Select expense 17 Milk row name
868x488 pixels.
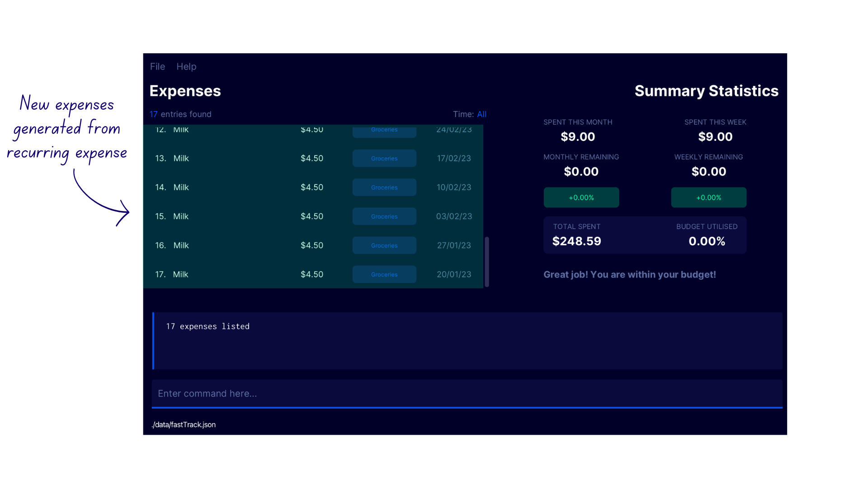click(x=180, y=274)
